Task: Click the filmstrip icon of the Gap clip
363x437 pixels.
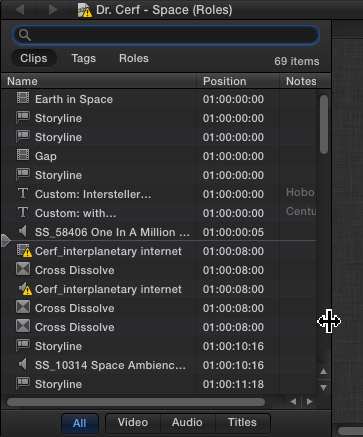Action: coord(23,155)
